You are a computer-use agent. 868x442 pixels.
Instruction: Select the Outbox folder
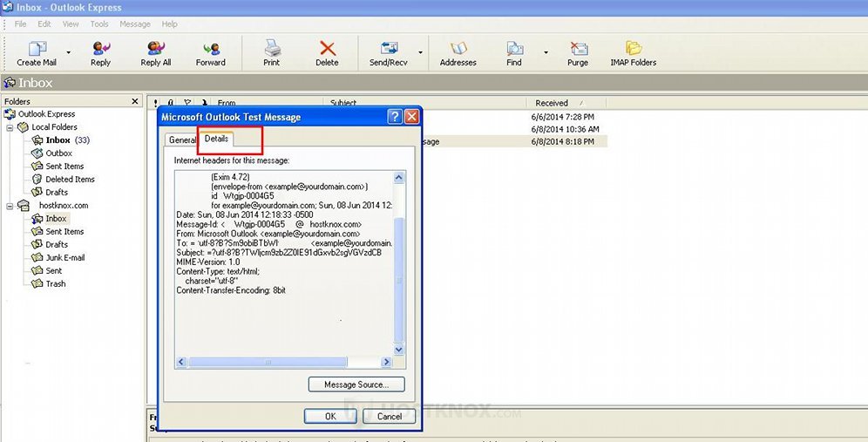pyautogui.click(x=58, y=153)
